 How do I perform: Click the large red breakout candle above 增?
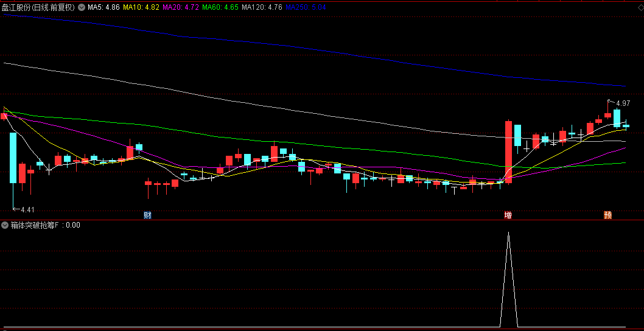click(x=508, y=152)
